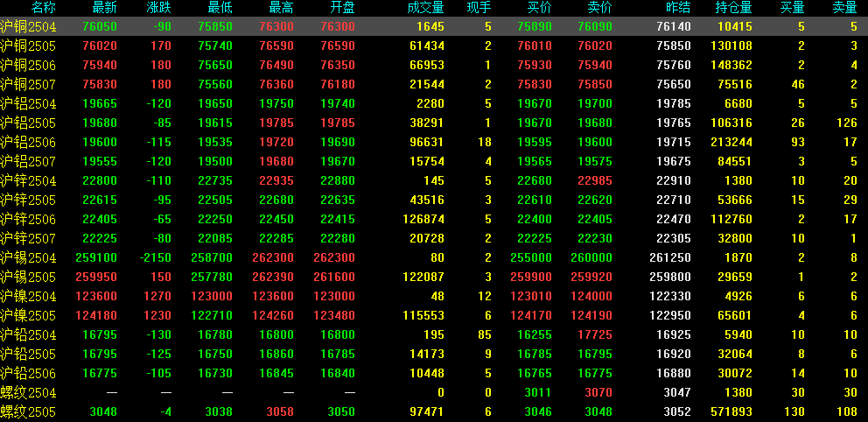Click ask price 17725 of 沪铅2504
Image resolution: width=868 pixels, height=422 pixels.
595,335
